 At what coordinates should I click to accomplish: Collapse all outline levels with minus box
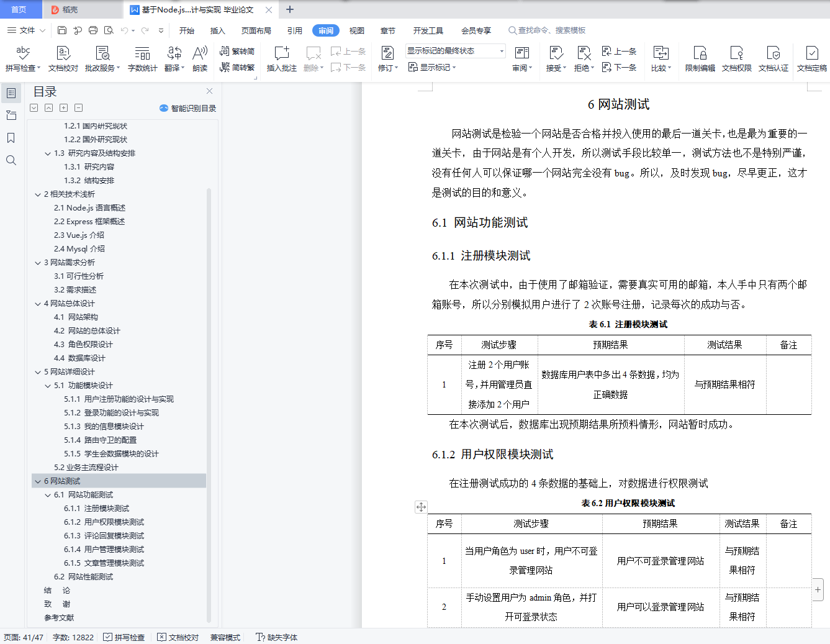(79, 108)
